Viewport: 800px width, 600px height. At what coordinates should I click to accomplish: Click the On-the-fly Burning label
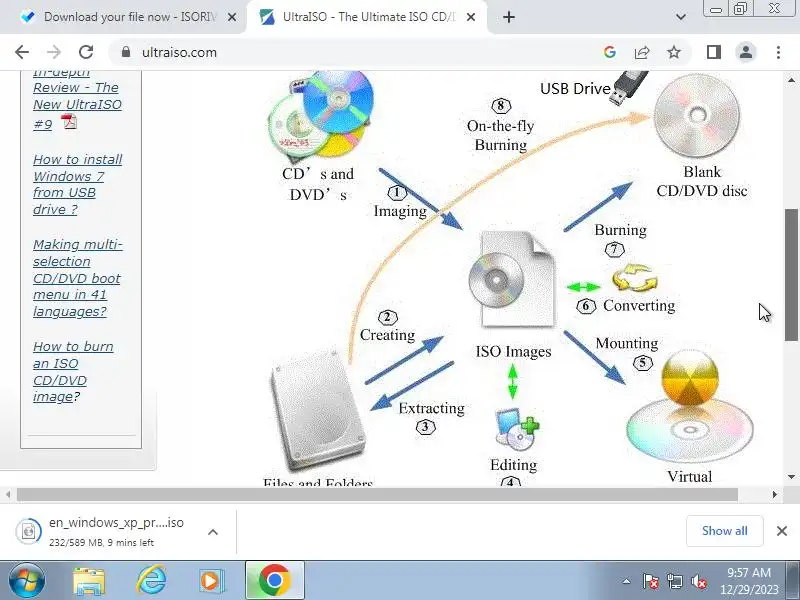[x=501, y=135]
